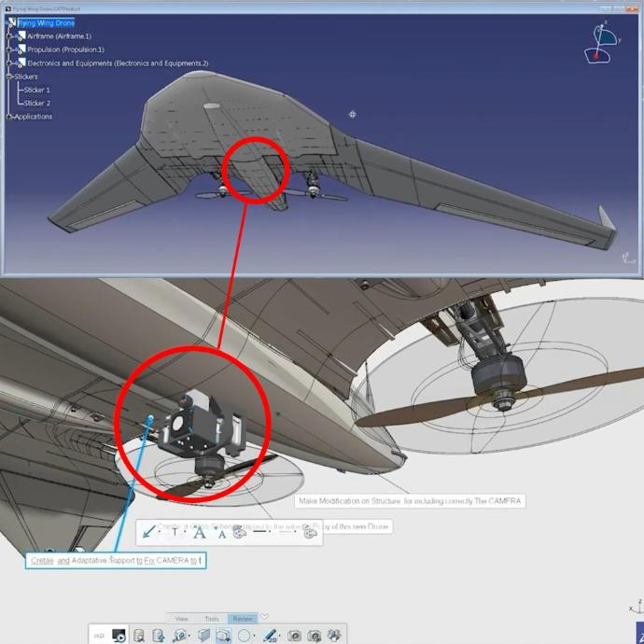This screenshot has width=644, height=644.
Task: Click the heart favorite icon beside Review tab
Action: coord(264,617)
